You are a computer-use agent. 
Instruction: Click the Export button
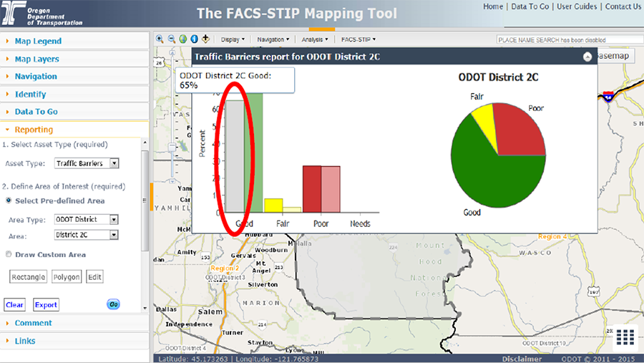point(46,304)
